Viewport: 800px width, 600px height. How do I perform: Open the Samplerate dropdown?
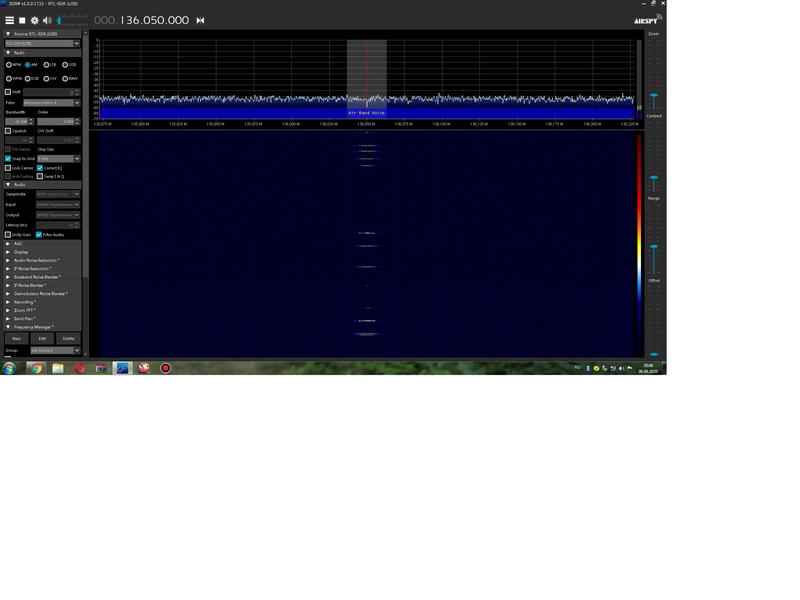pyautogui.click(x=58, y=194)
